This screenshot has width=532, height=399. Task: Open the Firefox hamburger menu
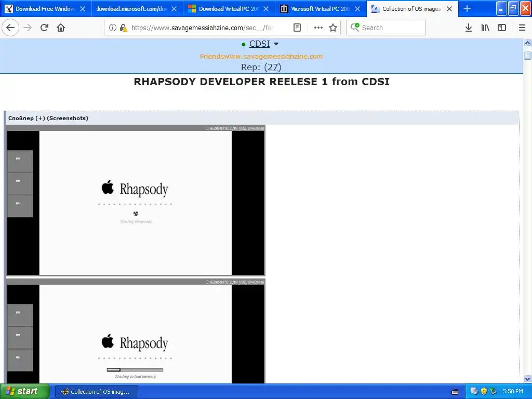coord(522,28)
